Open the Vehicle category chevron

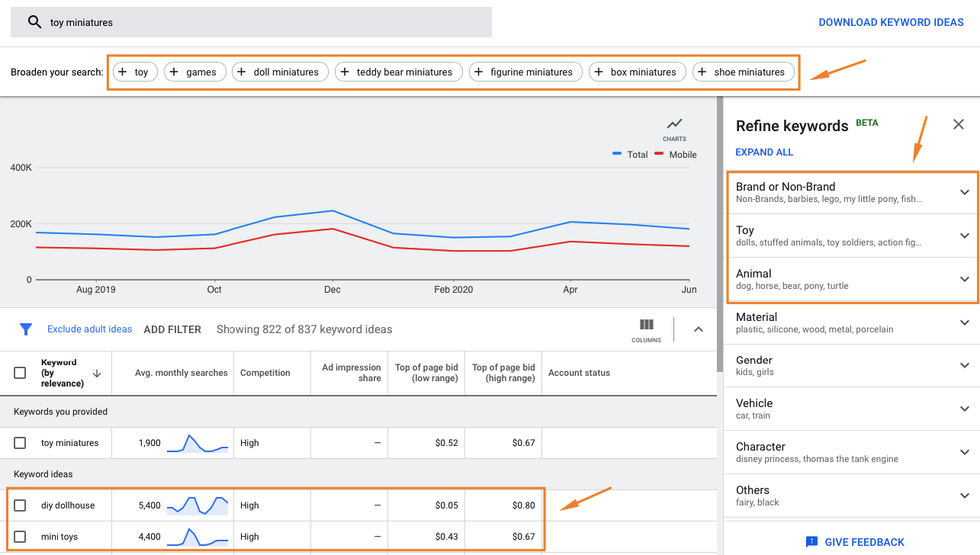[964, 409]
